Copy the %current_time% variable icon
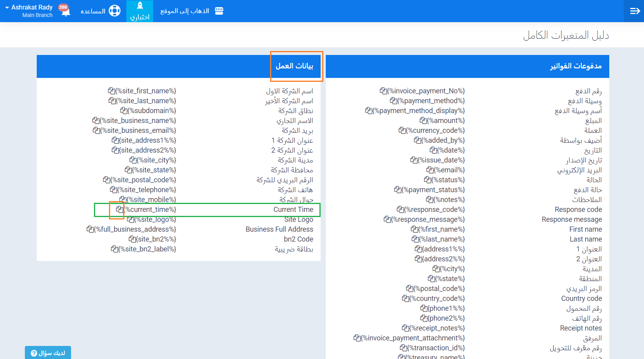Screen dimensions: 644x359 119,209
